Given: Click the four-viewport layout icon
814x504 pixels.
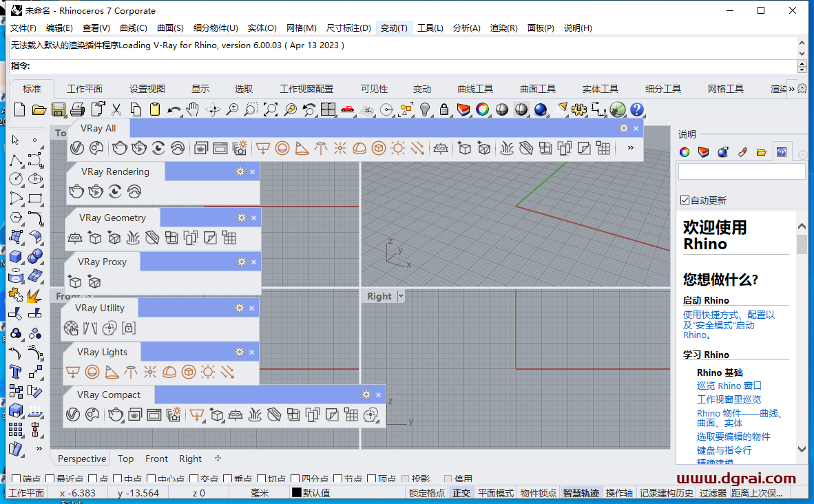Looking at the screenshot, I should click(x=328, y=109).
